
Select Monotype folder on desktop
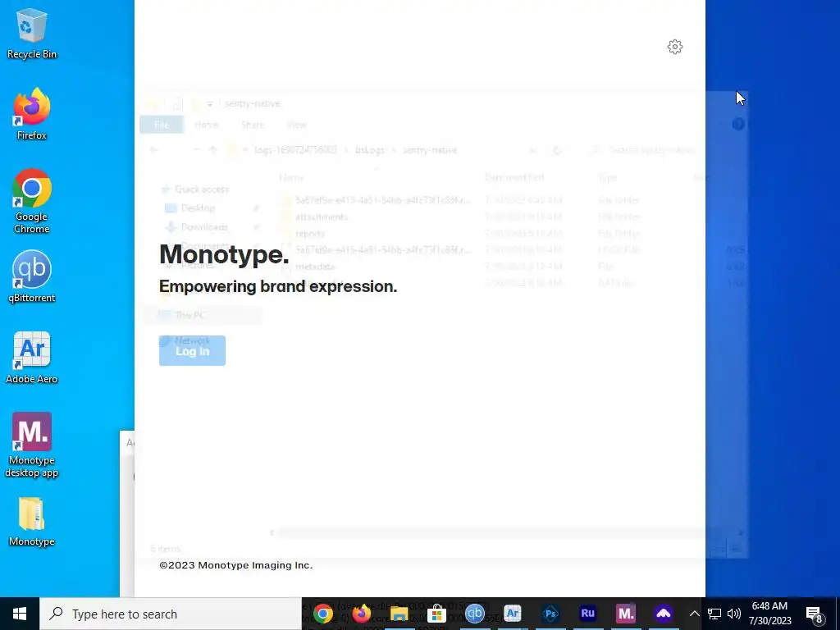point(32,522)
